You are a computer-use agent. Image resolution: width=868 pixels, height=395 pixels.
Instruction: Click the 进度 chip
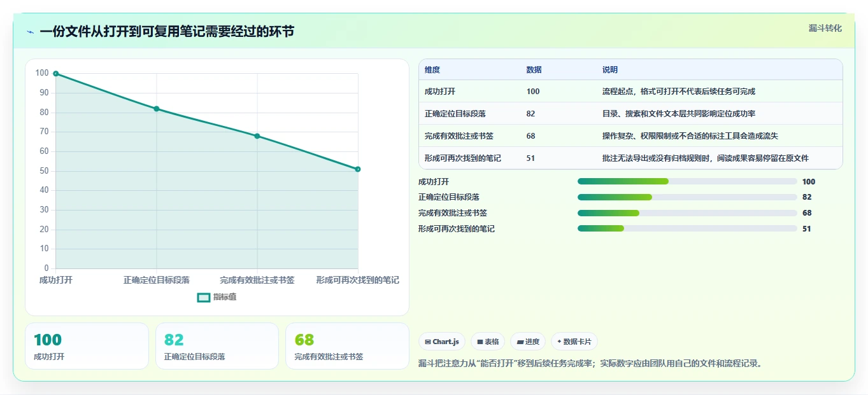pyautogui.click(x=528, y=342)
